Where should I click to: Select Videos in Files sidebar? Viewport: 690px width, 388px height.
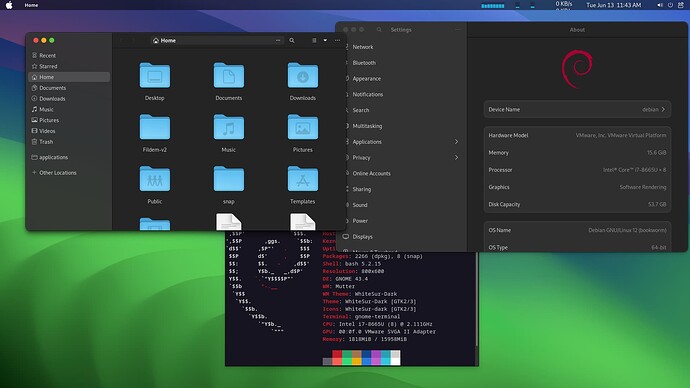(x=69, y=131)
